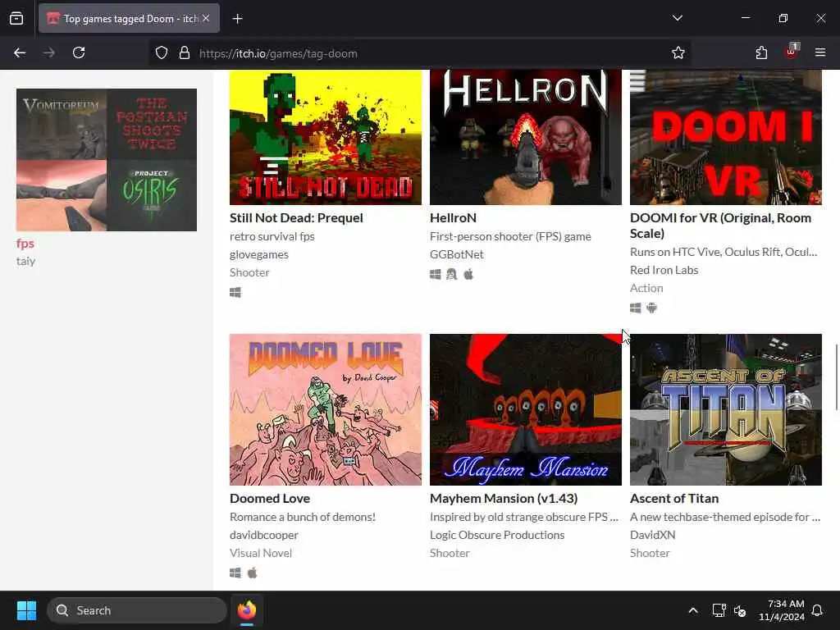This screenshot has height=630, width=840.
Task: Visit the glovegames author page
Action: point(258,254)
